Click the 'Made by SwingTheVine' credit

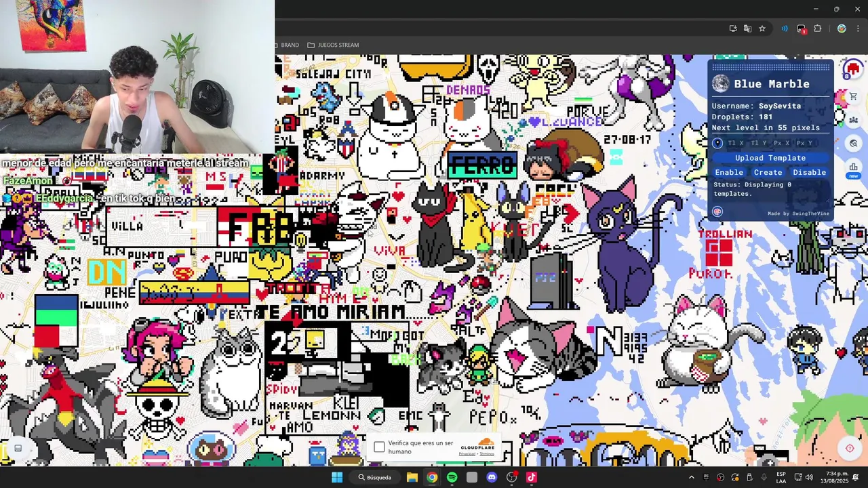click(798, 213)
